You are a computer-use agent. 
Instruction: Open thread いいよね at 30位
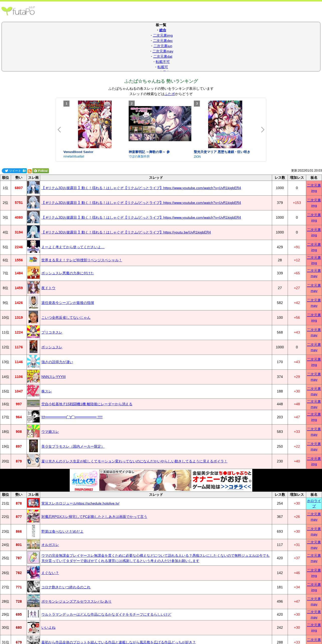[48, 627]
